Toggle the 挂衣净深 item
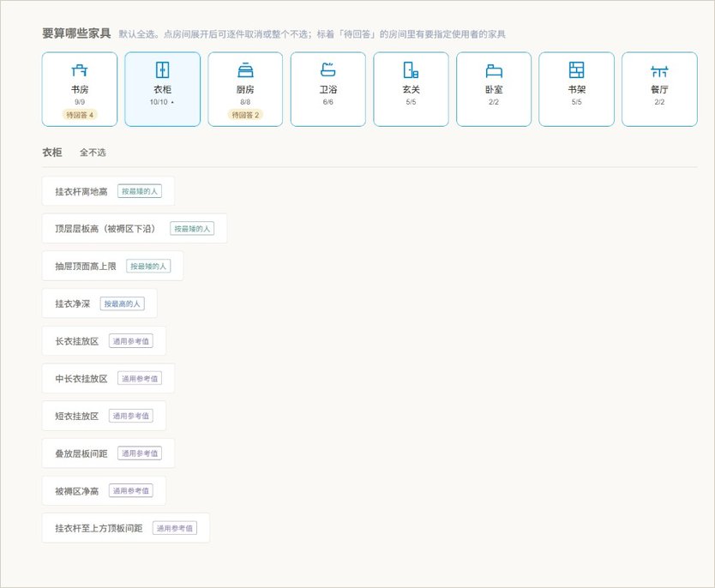 click(99, 303)
